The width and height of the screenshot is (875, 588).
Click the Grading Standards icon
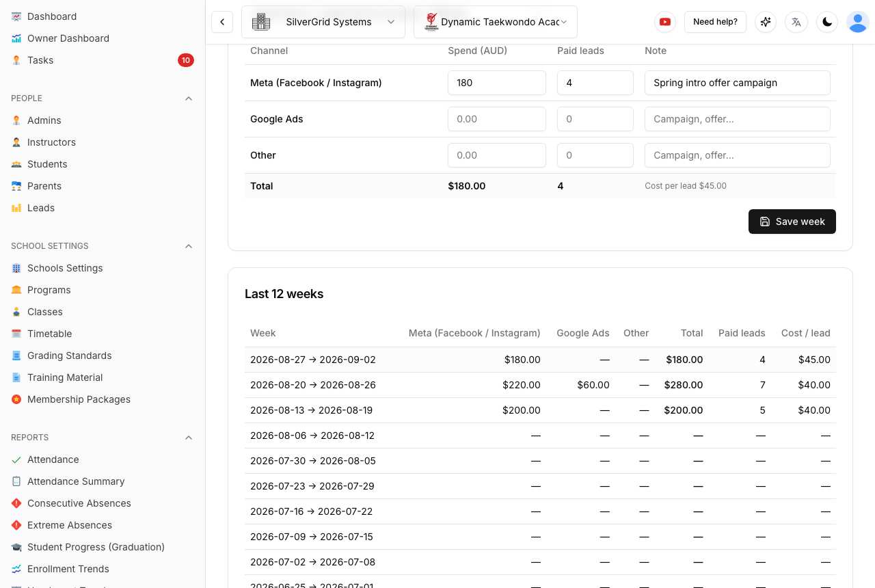pyautogui.click(x=16, y=356)
